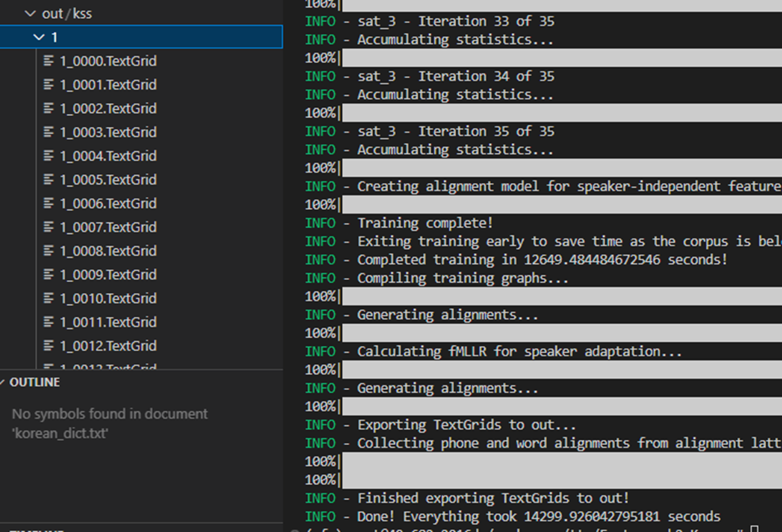Collapse the out/kss folder chevron
This screenshot has height=532, width=782.
tap(30, 13)
